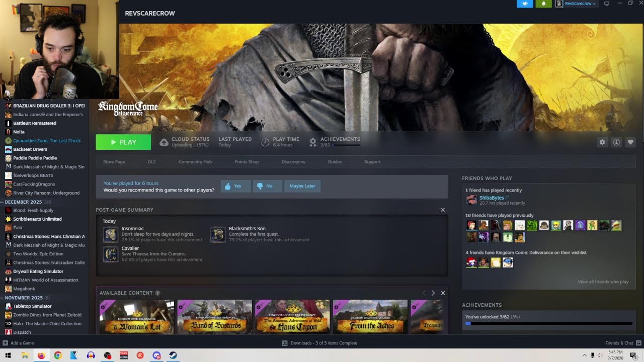The image size is (644, 362).
Task: Select Backseat Drivers in library list
Action: pos(30,149)
